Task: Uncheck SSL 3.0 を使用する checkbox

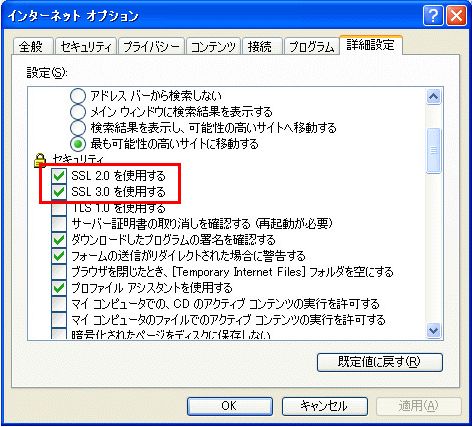Action: 59,191
